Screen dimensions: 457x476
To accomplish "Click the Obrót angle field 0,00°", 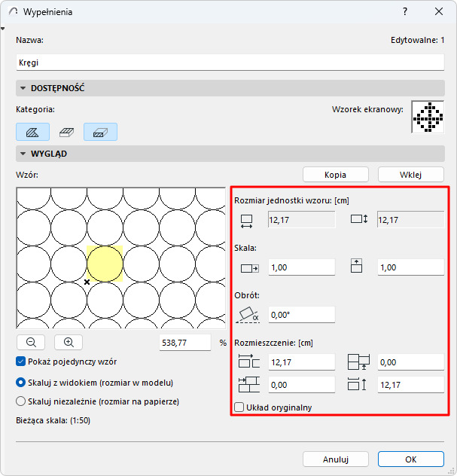I will [x=302, y=315].
